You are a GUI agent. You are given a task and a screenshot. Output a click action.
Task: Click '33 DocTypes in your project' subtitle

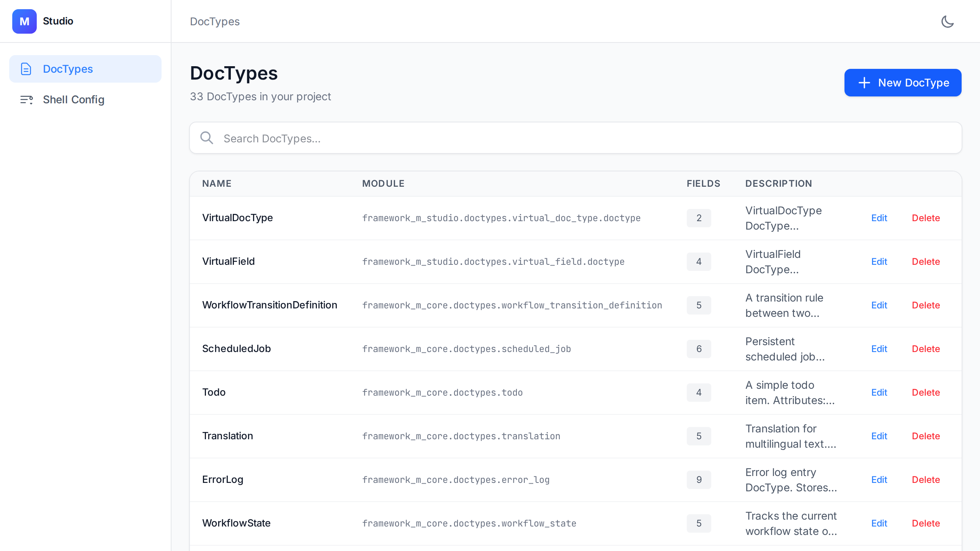point(260,96)
